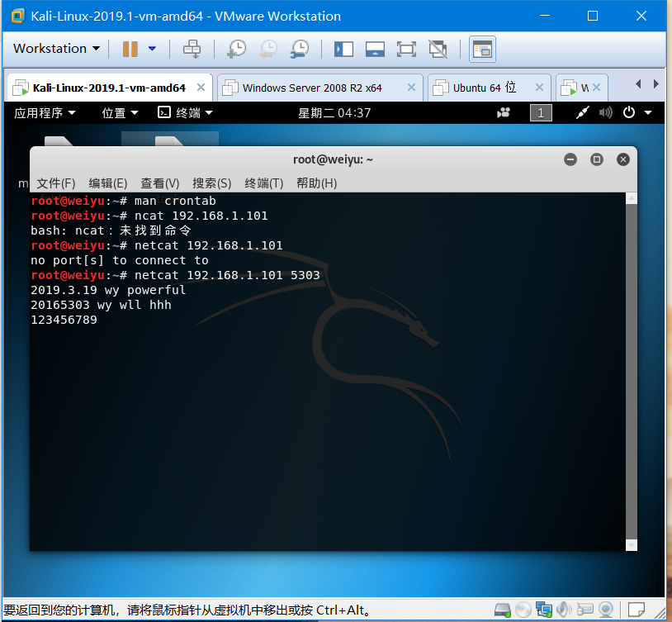Open 查看(V) menu in terminal
Image resolution: width=672 pixels, height=622 pixels.
click(x=160, y=183)
